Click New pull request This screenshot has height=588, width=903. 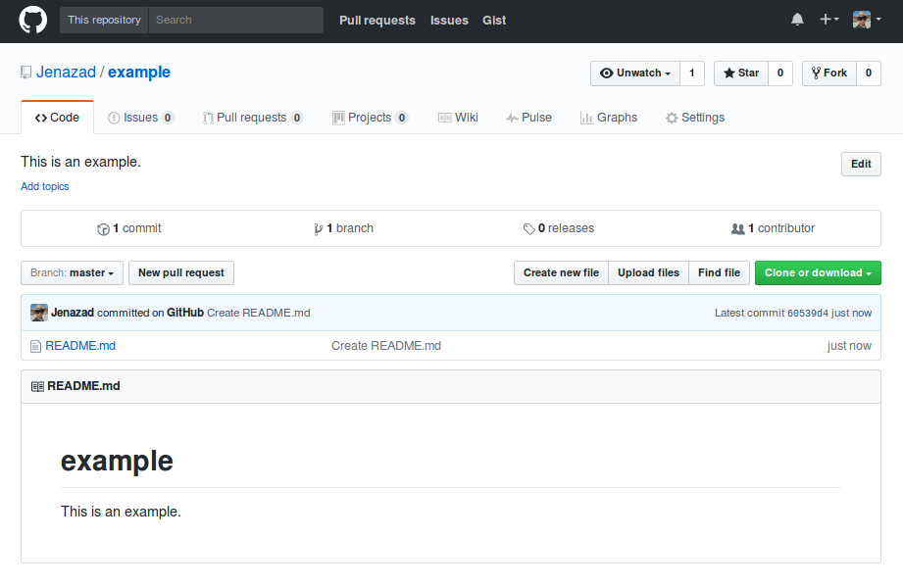(x=181, y=273)
